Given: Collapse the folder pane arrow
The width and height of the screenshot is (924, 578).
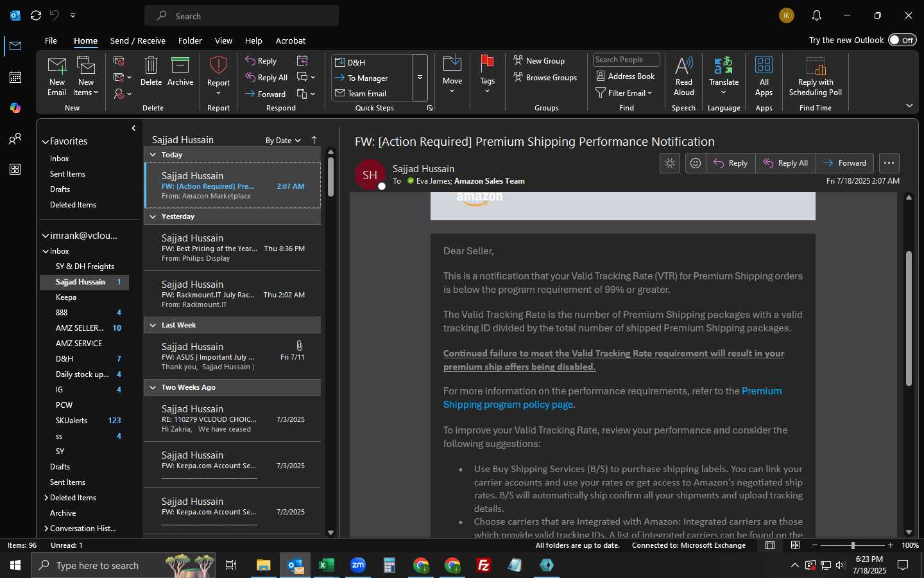Looking at the screenshot, I should point(133,128).
